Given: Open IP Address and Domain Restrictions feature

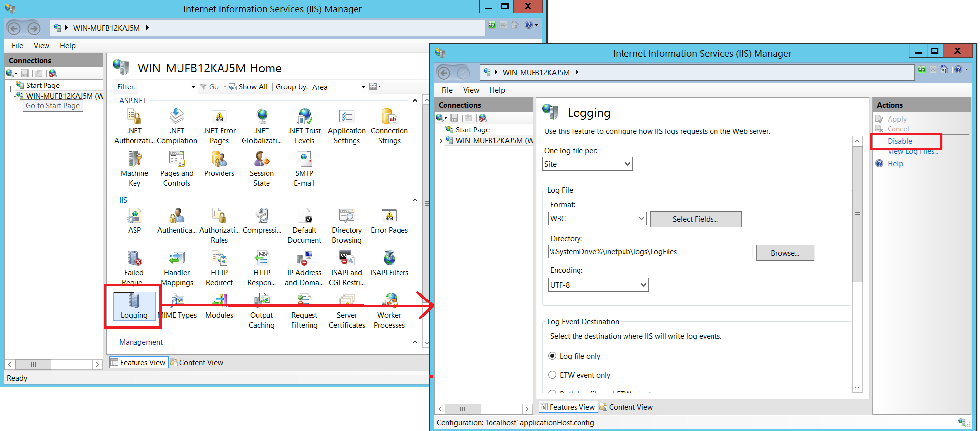Looking at the screenshot, I should [x=305, y=268].
